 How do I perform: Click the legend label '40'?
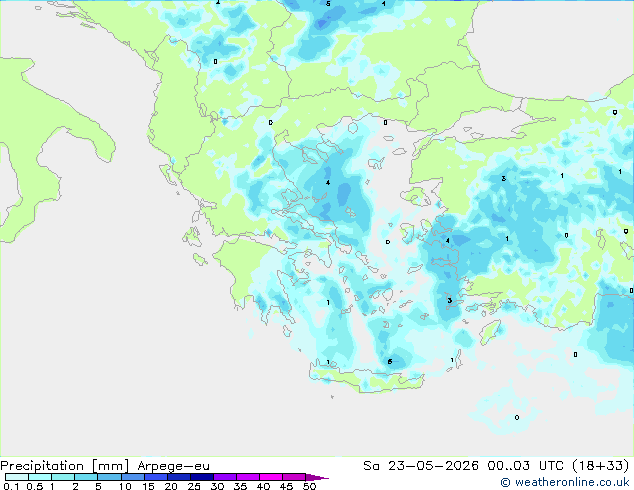(x=263, y=486)
